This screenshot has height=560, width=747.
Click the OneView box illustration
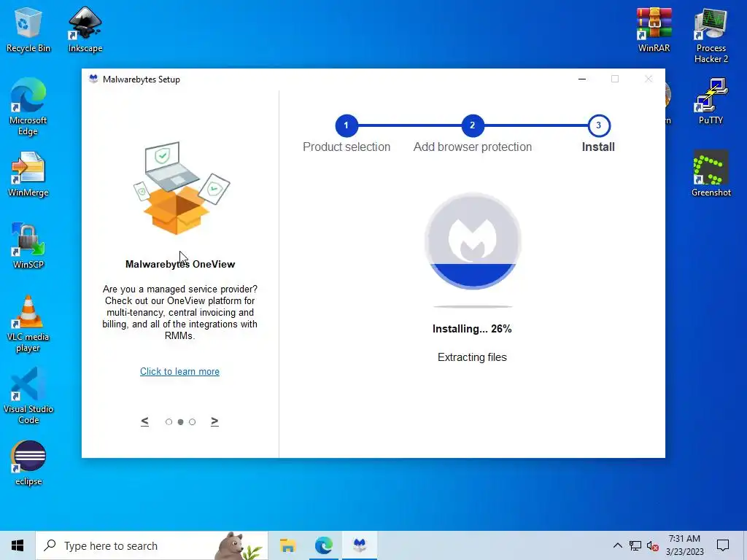click(x=181, y=188)
